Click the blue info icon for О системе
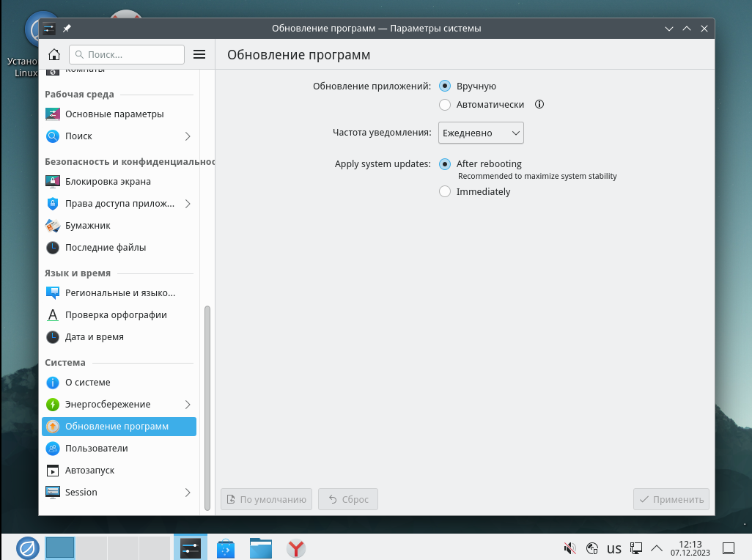The height and width of the screenshot is (560, 752). (x=53, y=383)
